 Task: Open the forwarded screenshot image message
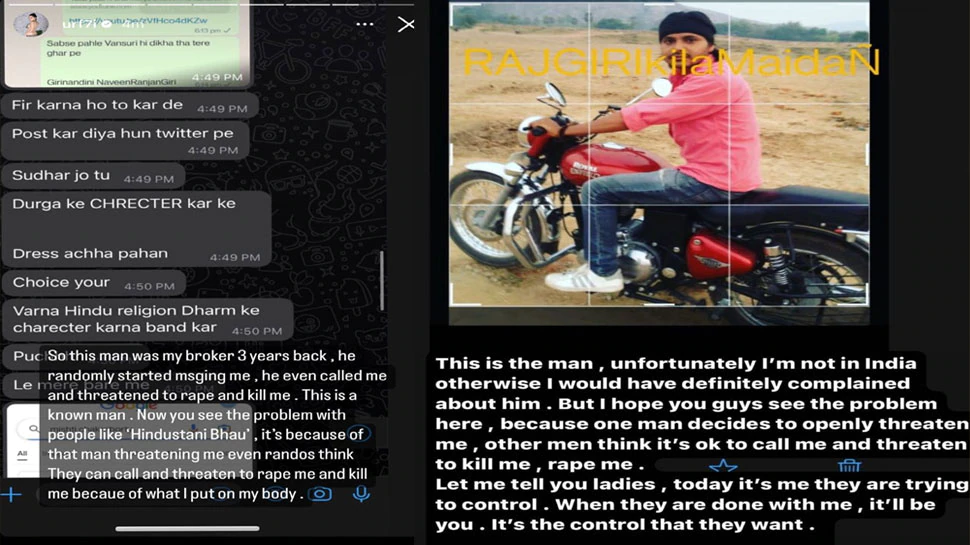(127, 45)
